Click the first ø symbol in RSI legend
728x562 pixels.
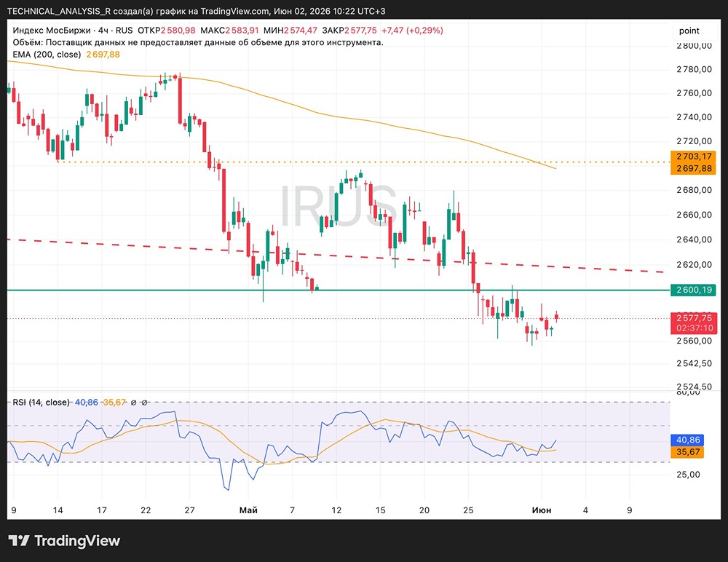coord(134,403)
